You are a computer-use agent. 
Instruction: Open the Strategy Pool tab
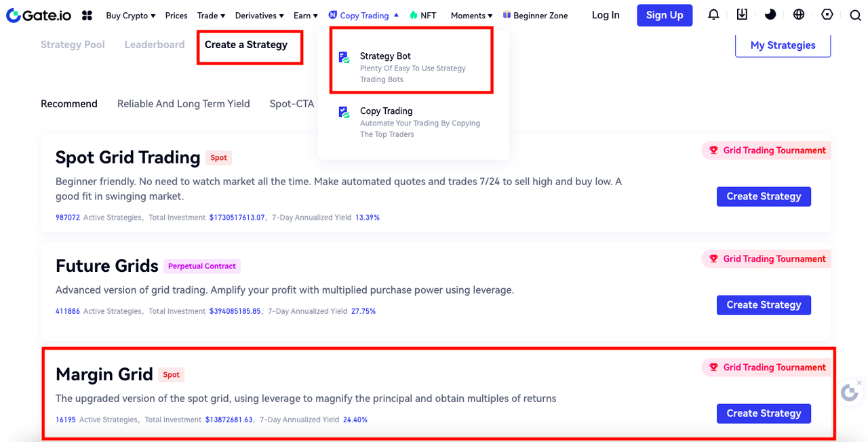73,45
